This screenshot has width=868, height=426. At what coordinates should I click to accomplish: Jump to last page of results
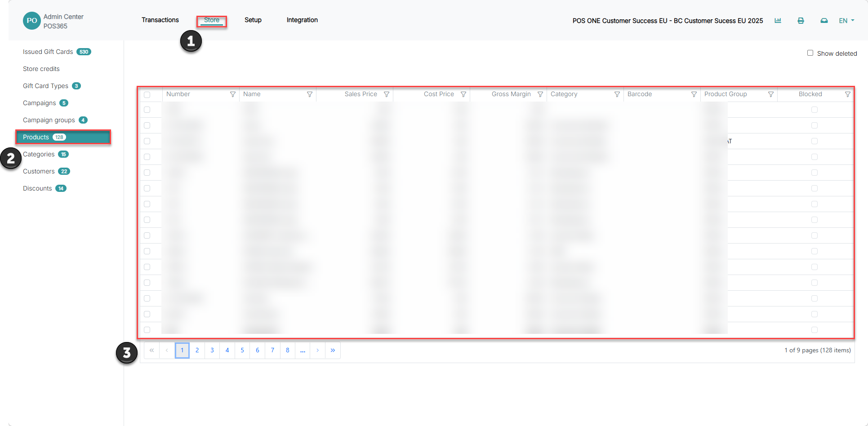333,350
